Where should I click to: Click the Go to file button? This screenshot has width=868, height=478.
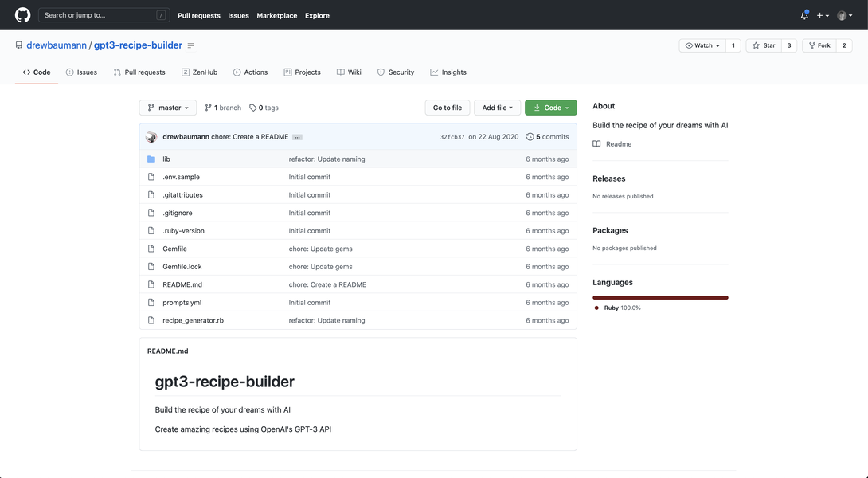coord(447,107)
